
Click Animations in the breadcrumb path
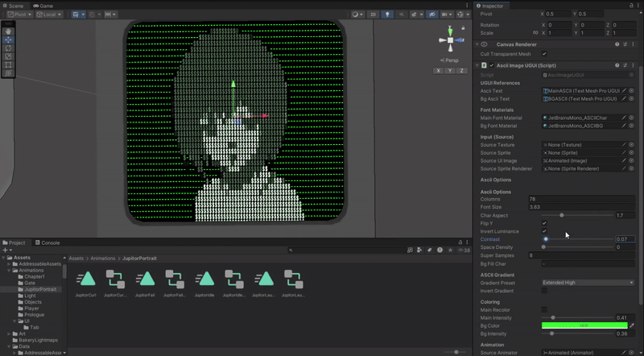point(103,259)
